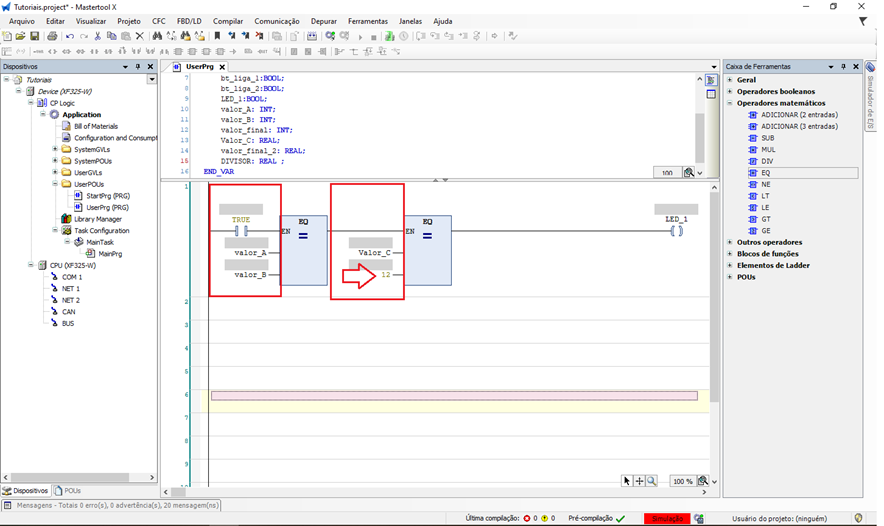Select the DIV operator in the toolbox
This screenshot has width=884, height=526.
tap(767, 161)
